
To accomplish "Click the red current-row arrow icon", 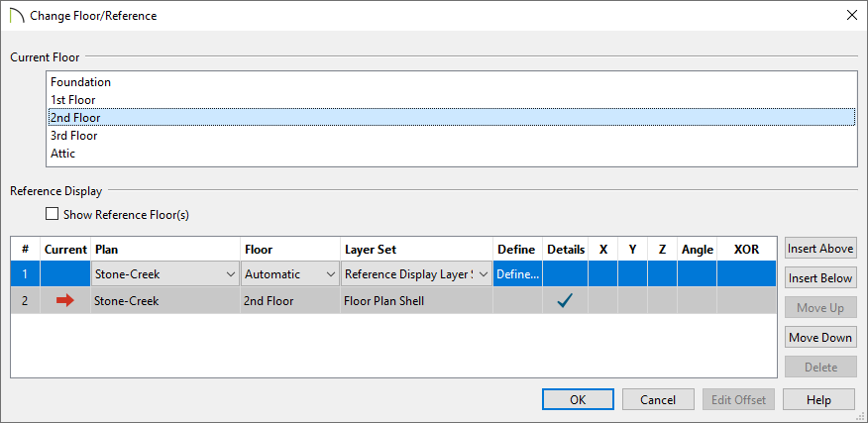I will point(65,300).
